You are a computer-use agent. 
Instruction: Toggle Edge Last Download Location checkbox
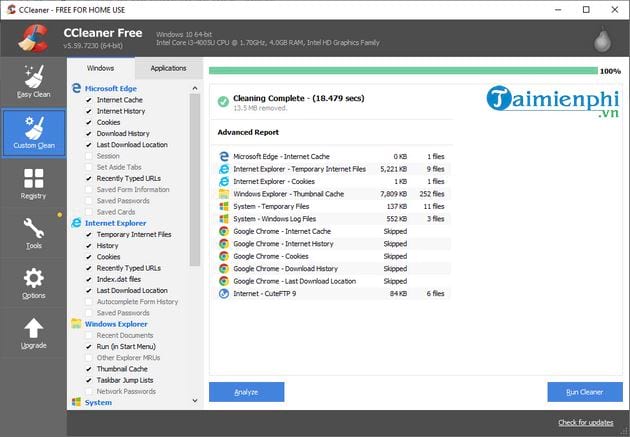point(89,145)
